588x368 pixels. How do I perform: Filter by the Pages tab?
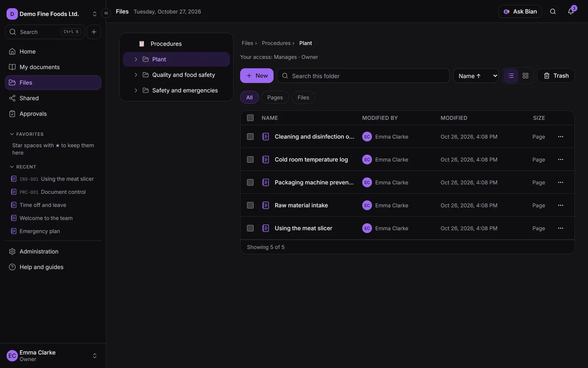click(x=275, y=98)
